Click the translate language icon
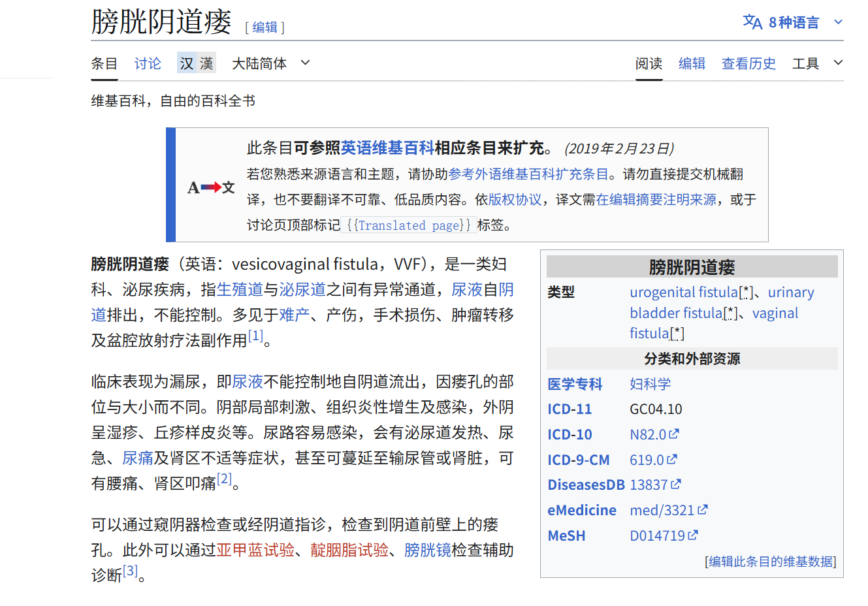The width and height of the screenshot is (868, 606). tap(752, 22)
